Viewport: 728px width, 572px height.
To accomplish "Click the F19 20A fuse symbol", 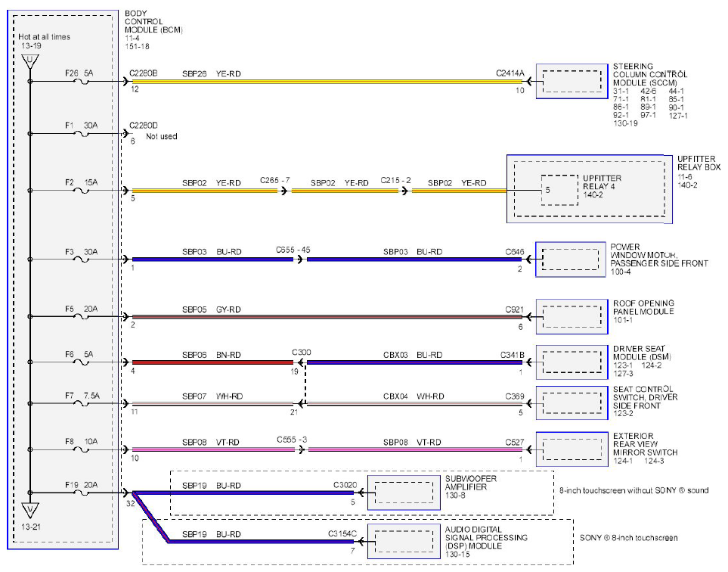I will click(x=82, y=493).
